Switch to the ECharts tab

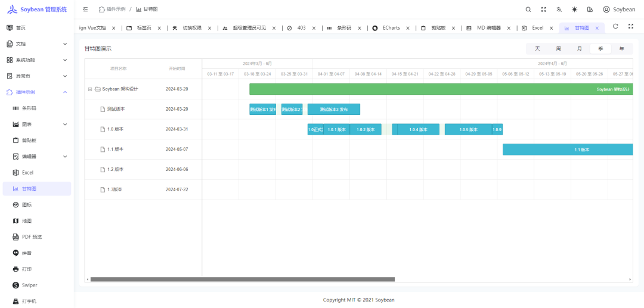[x=391, y=28]
